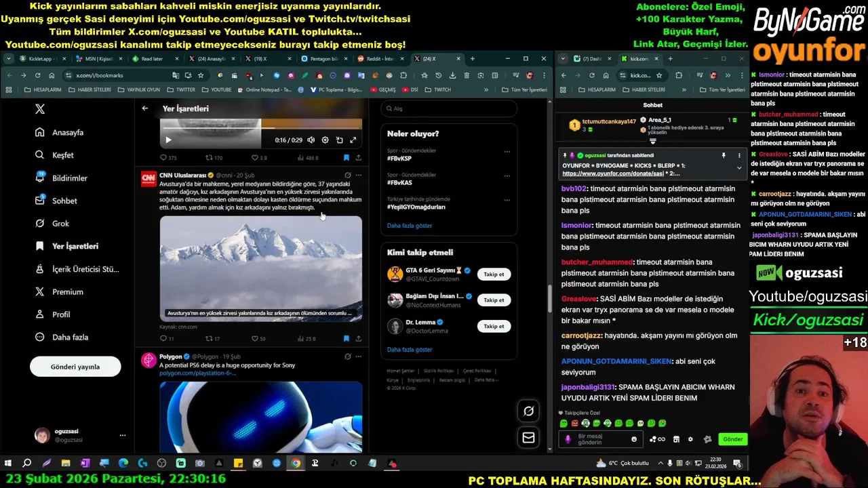868x488 pixels.
Task: Expand the pinned message chevron
Action: [739, 167]
